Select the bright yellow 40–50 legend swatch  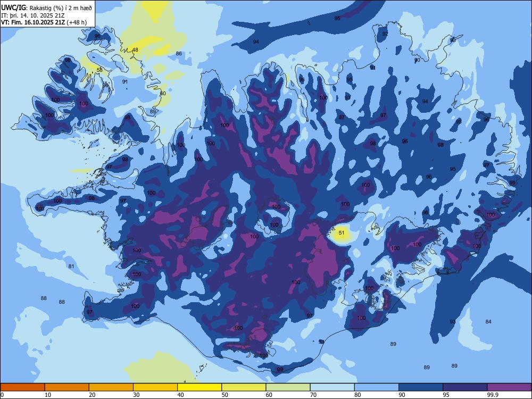(199, 387)
